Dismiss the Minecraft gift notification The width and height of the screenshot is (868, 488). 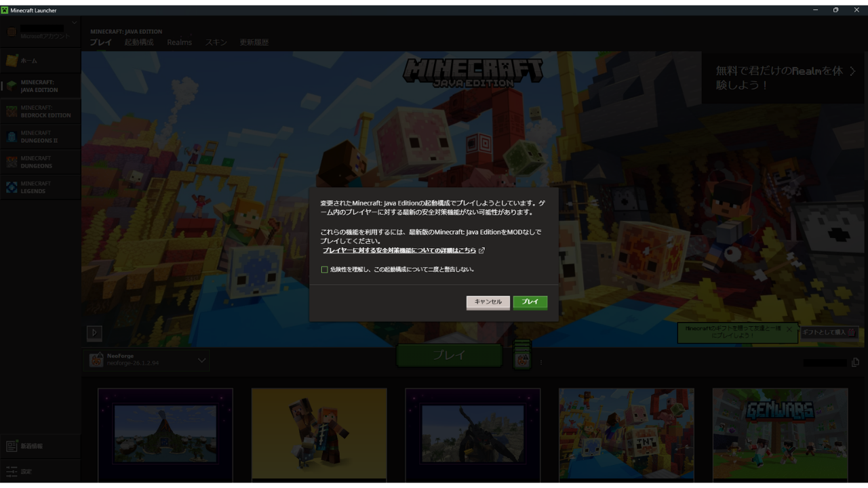[789, 329]
